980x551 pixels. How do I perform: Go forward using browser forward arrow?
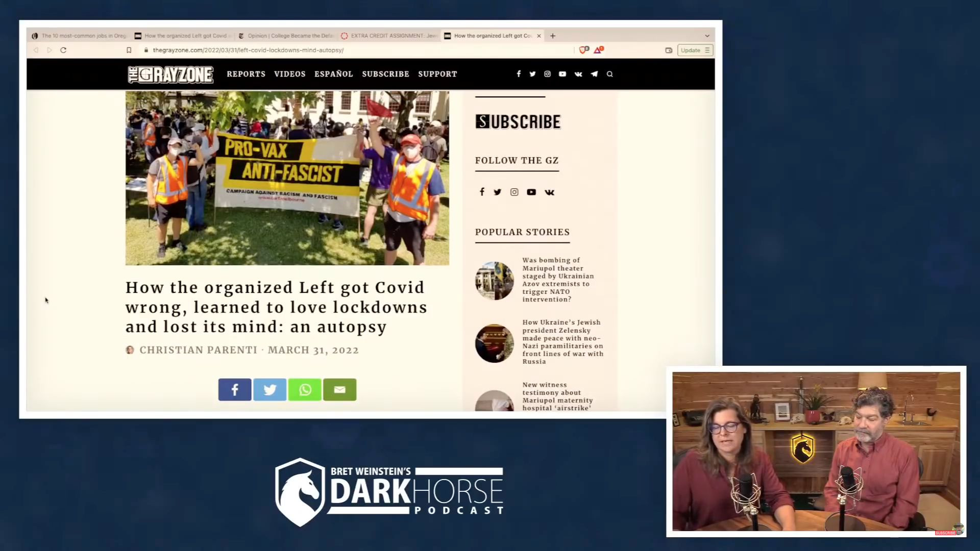click(50, 50)
